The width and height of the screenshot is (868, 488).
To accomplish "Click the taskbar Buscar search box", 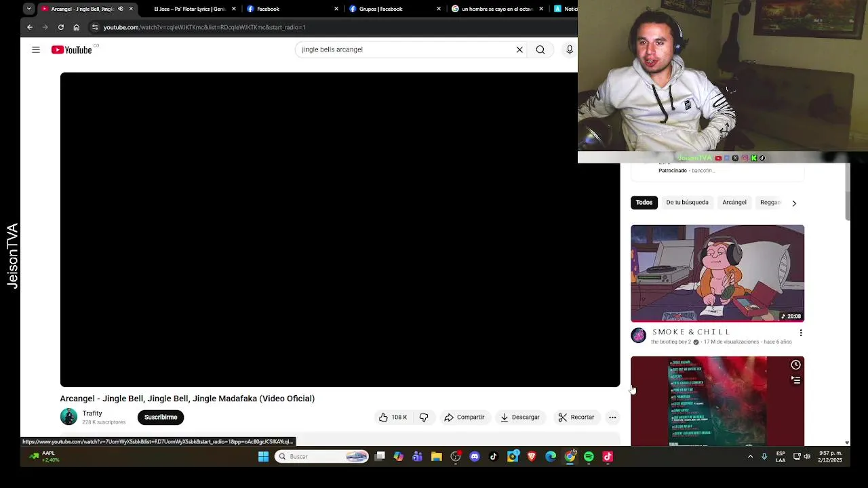I will click(322, 457).
